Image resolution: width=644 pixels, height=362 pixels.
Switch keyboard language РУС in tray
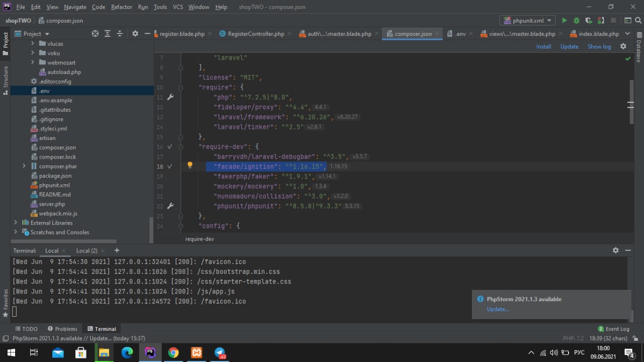tap(579, 352)
